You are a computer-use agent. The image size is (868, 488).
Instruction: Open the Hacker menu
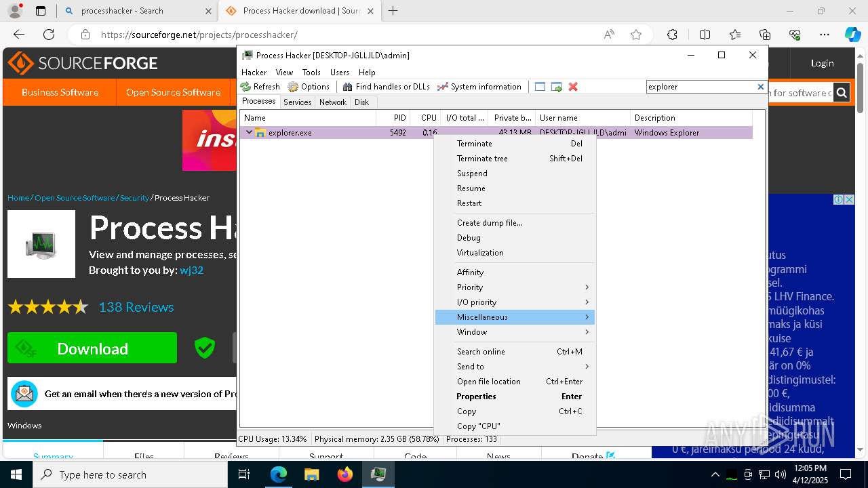point(254,73)
